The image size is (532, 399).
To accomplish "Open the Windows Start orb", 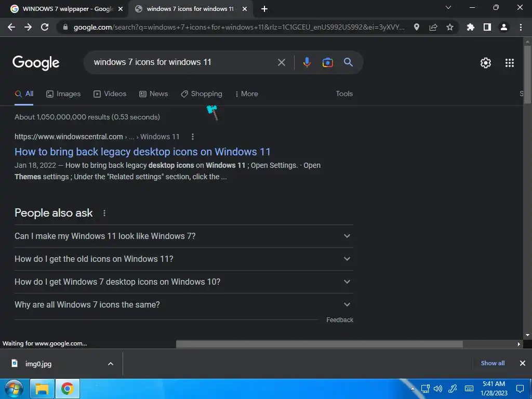I will tap(14, 389).
